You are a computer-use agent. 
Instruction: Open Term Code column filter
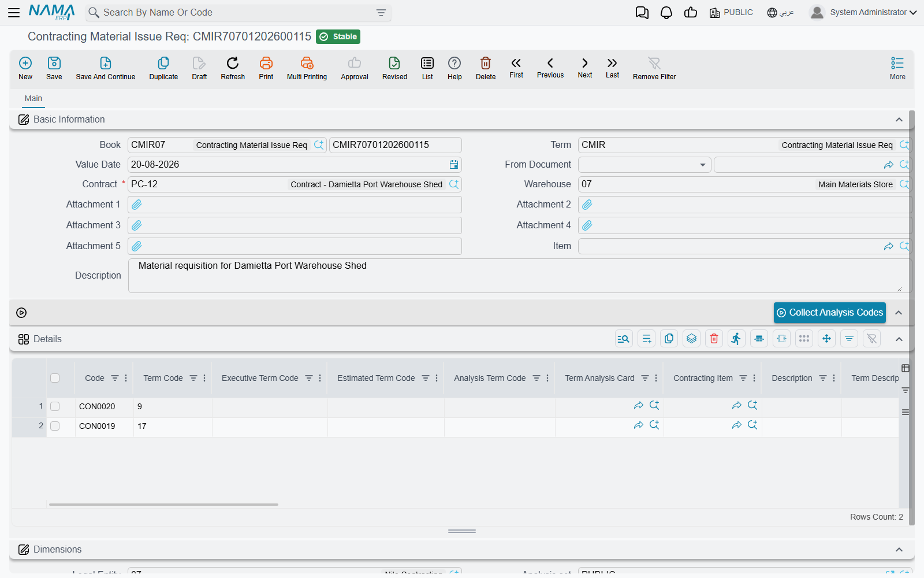[x=193, y=378]
